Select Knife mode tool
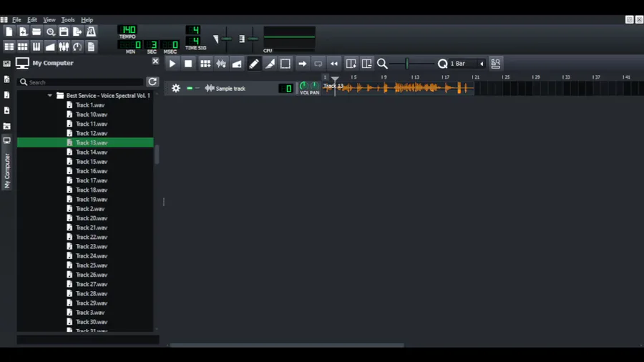The width and height of the screenshot is (644, 362). [270, 64]
